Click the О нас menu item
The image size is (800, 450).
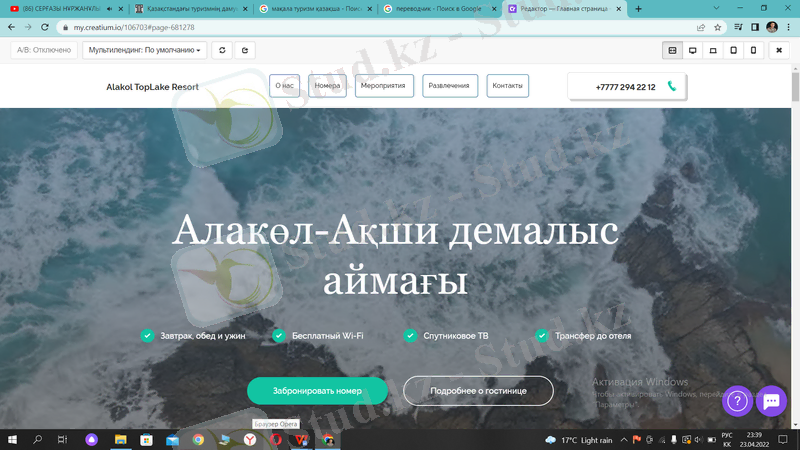coord(284,85)
